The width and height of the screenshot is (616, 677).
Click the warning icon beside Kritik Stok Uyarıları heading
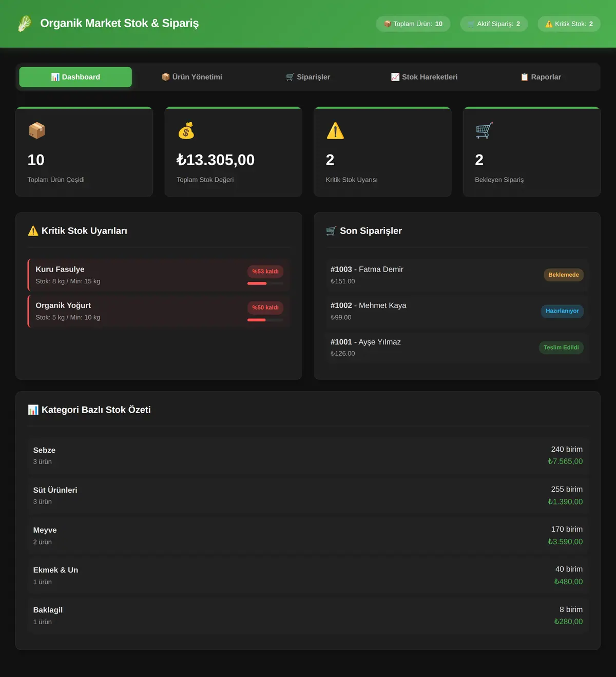pos(33,231)
